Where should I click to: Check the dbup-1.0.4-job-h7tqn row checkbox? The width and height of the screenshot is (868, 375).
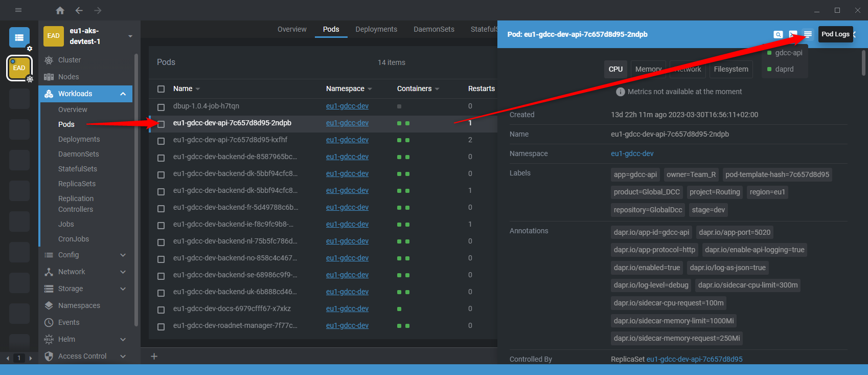coord(161,107)
